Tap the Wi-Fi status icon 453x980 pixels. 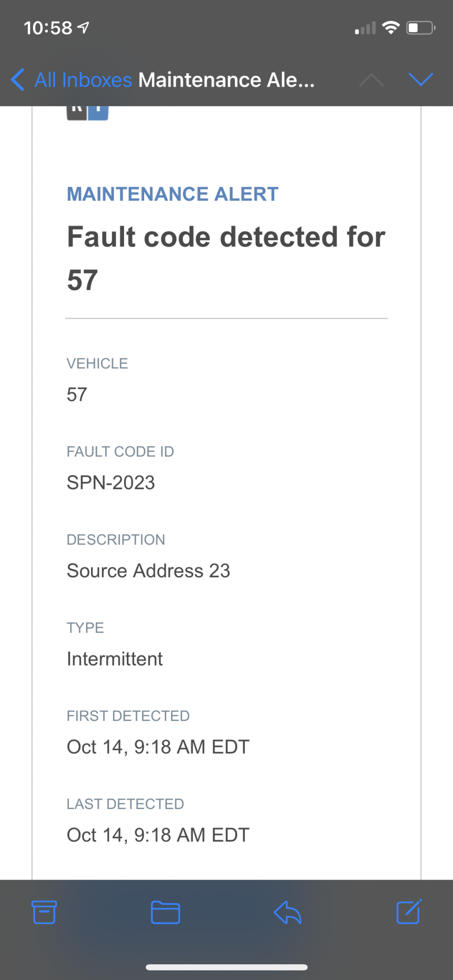(391, 28)
